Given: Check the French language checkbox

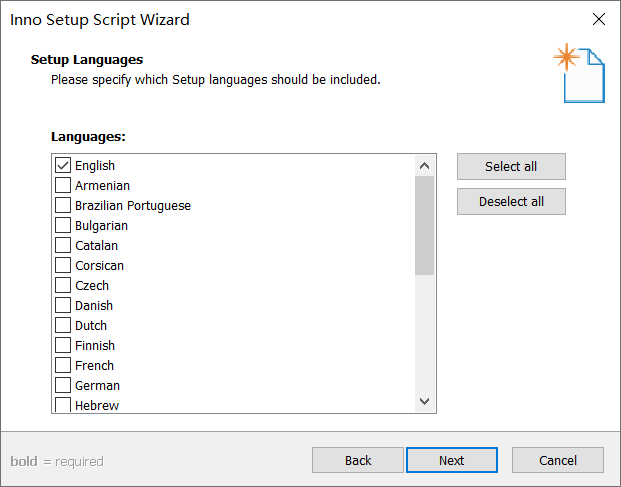Looking at the screenshot, I should click(x=63, y=365).
